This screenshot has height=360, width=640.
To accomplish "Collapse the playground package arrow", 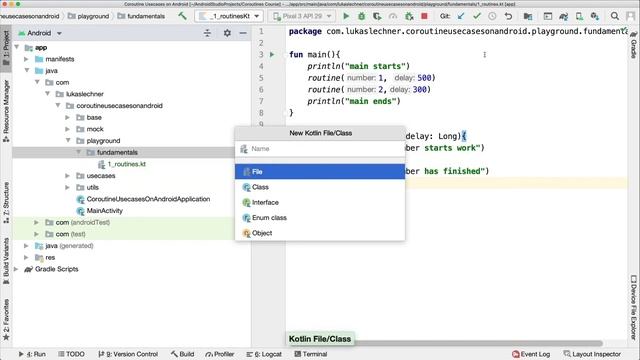I will click(68, 140).
